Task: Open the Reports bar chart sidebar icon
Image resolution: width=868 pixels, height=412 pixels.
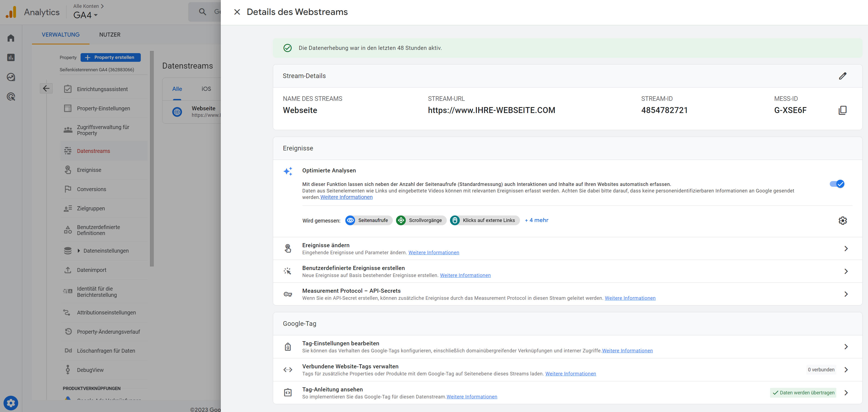Action: click(11, 57)
